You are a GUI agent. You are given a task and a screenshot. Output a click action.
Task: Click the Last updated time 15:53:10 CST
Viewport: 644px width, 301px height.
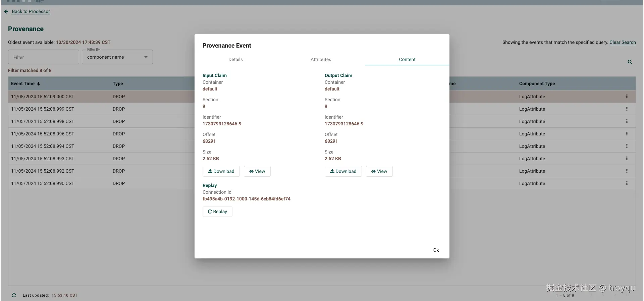coord(64,295)
